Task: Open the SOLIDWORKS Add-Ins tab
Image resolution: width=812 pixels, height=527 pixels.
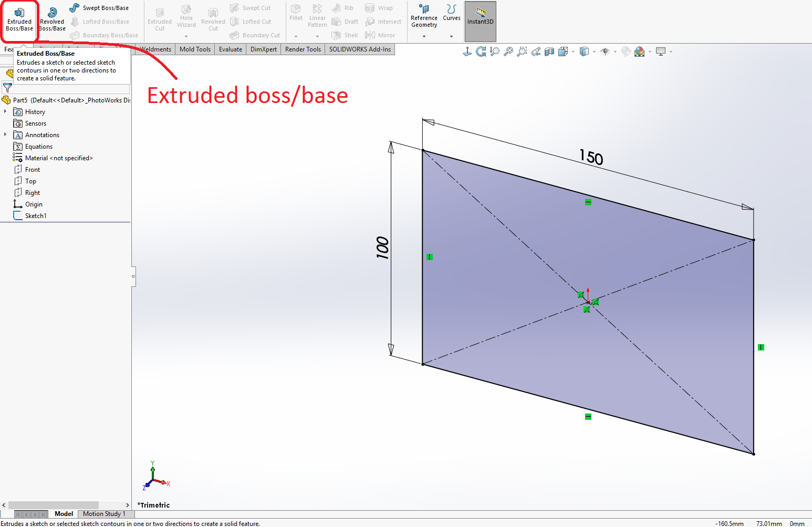Action: point(360,49)
